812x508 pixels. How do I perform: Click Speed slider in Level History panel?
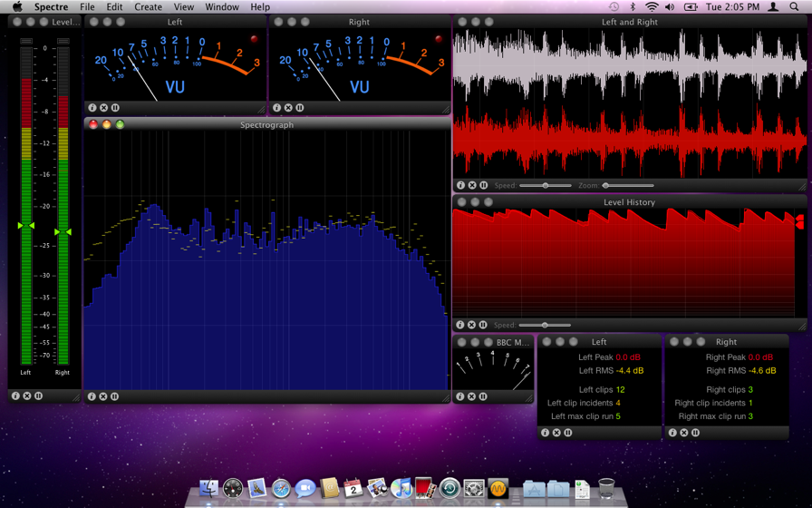(545, 325)
